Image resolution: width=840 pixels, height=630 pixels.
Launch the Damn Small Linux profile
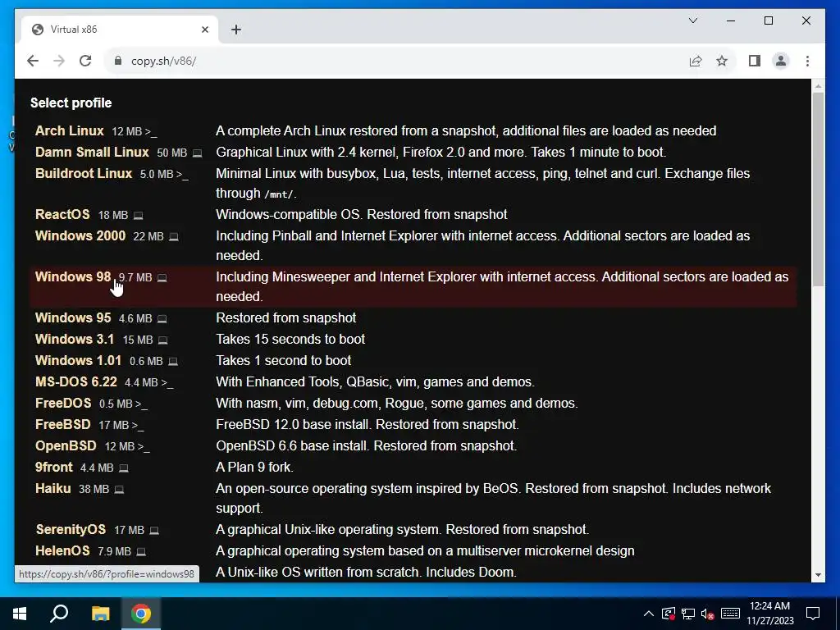click(x=92, y=152)
